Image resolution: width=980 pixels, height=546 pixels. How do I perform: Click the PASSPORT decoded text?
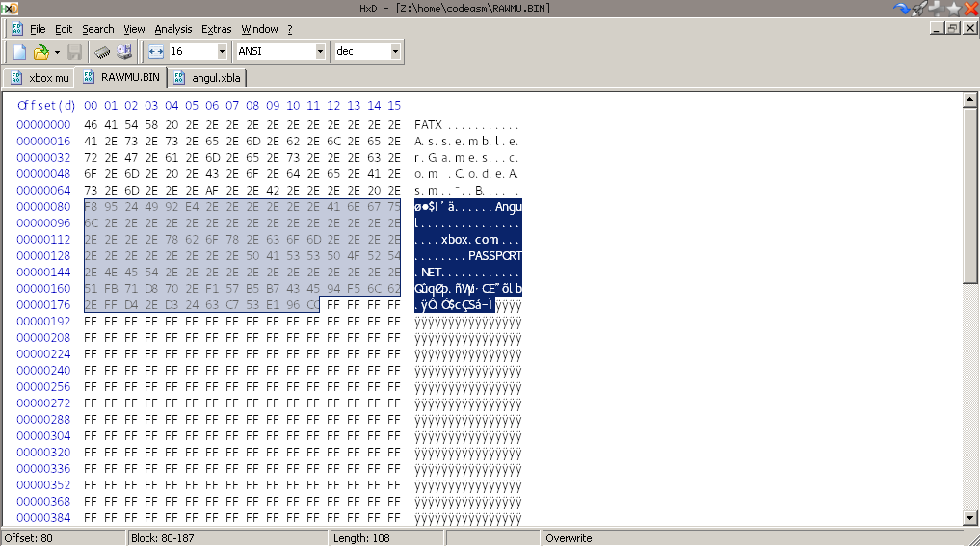point(495,255)
